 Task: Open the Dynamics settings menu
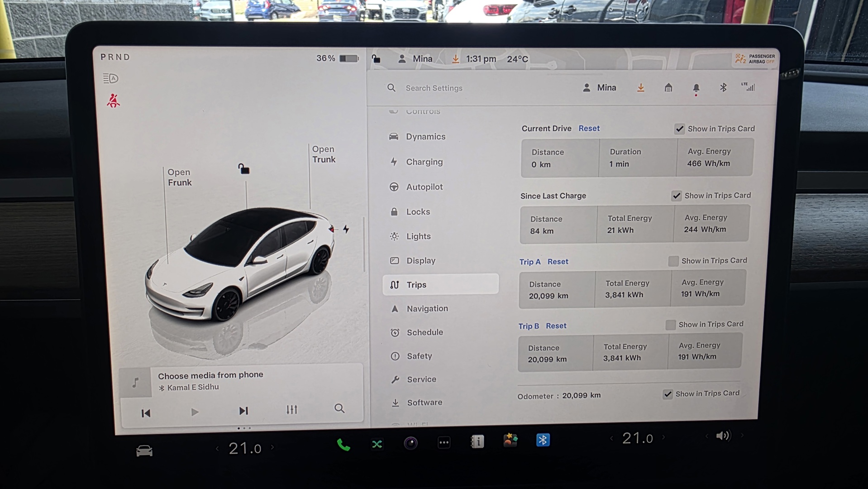point(417,137)
